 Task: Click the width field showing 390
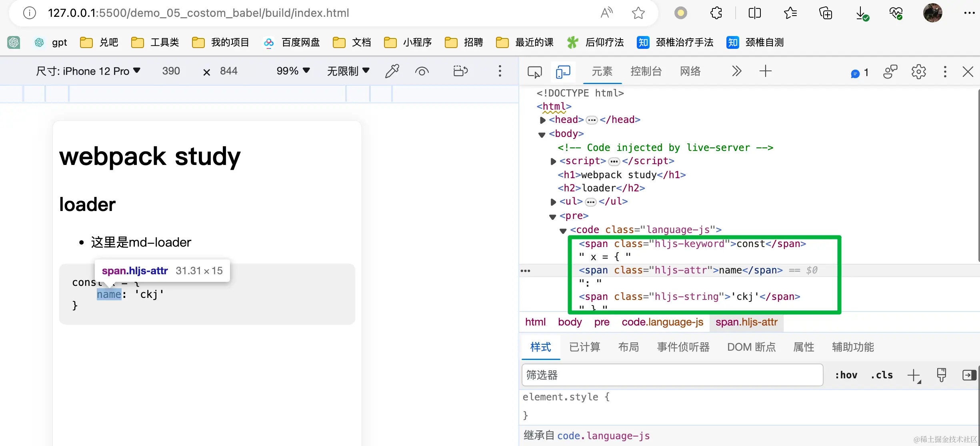171,71
